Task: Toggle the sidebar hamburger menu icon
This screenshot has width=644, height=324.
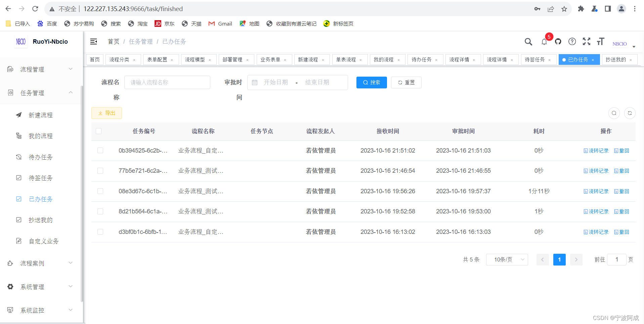Action: (x=94, y=42)
